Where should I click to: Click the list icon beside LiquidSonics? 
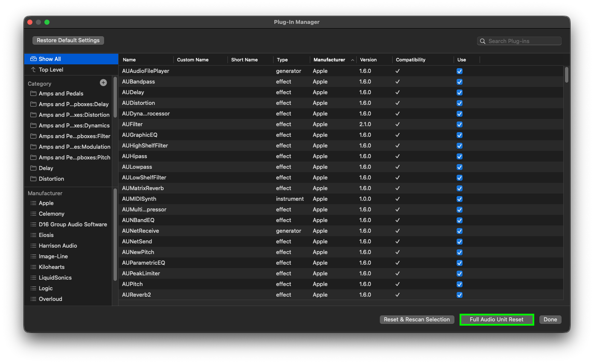33,277
